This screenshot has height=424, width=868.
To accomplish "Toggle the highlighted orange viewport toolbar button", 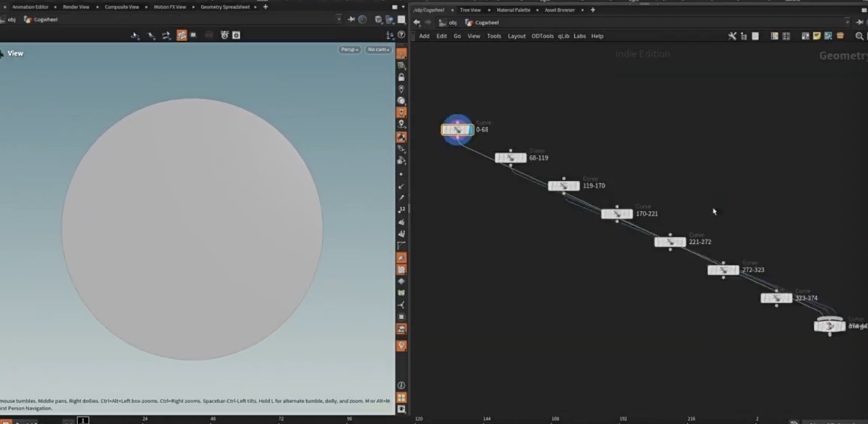I will (181, 35).
